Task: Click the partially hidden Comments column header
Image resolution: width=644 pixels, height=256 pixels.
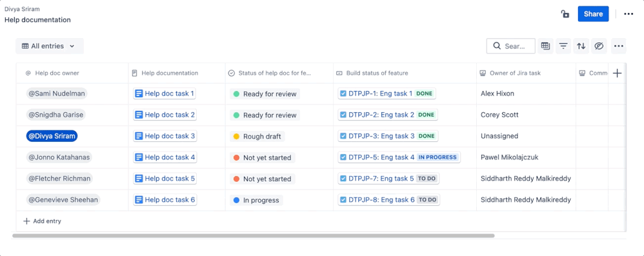Action: tap(592, 73)
